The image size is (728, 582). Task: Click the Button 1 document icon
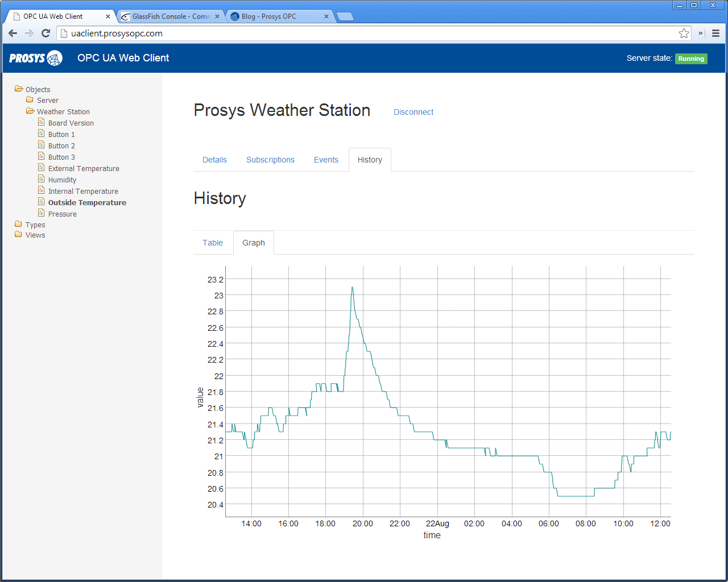(x=41, y=134)
